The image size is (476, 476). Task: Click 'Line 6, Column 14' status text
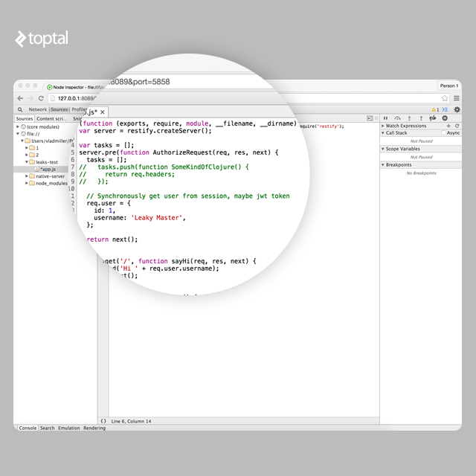click(131, 421)
